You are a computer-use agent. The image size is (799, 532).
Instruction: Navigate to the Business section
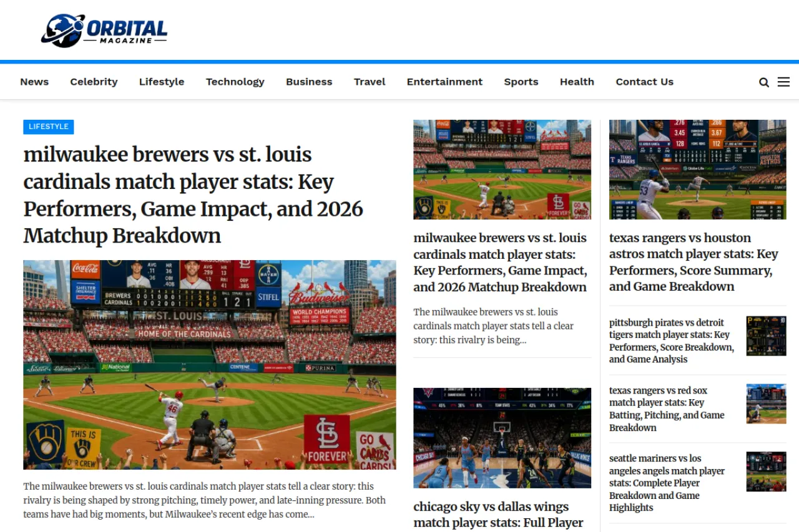click(x=309, y=82)
